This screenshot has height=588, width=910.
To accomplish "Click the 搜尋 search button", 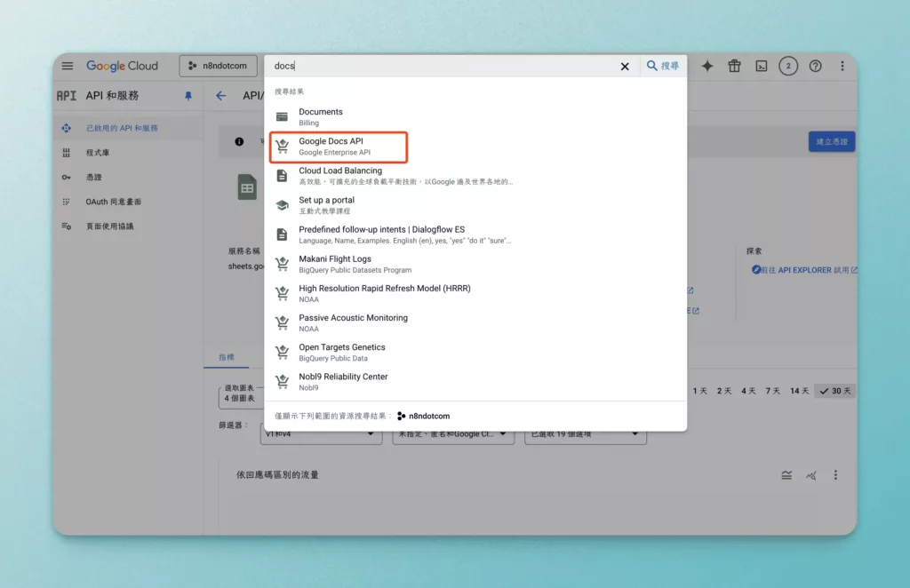I will point(663,66).
